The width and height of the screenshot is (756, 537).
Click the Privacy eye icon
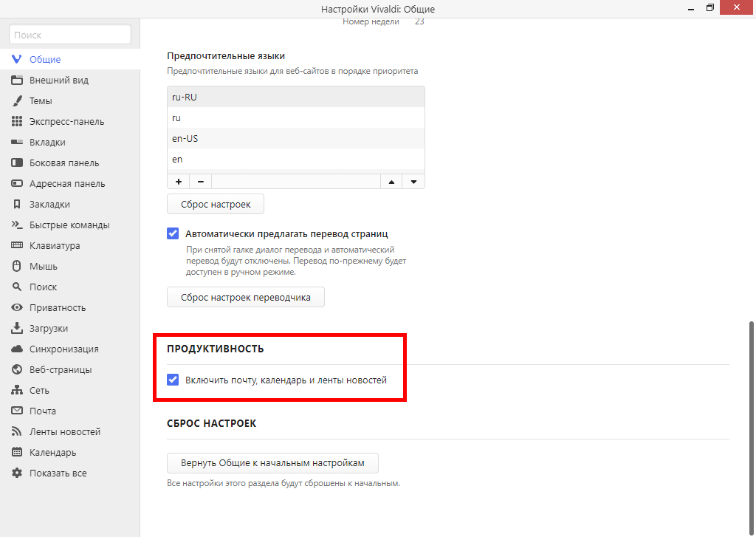(x=17, y=308)
